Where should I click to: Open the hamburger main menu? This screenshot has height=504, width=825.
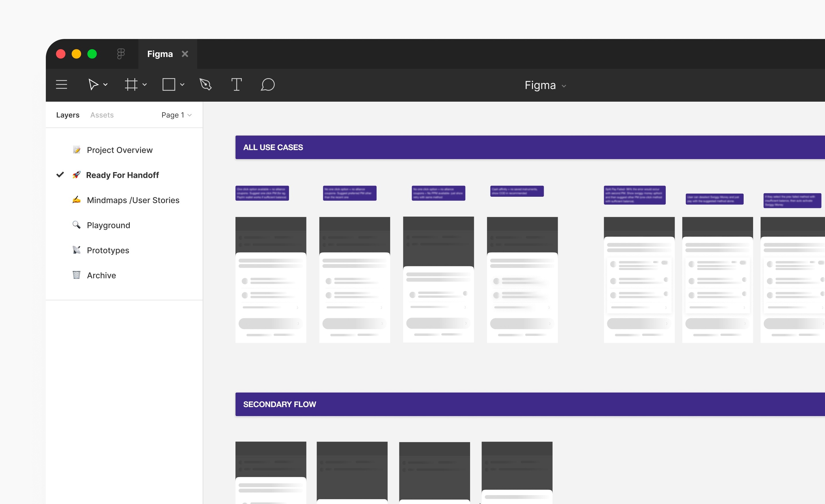pyautogui.click(x=61, y=85)
